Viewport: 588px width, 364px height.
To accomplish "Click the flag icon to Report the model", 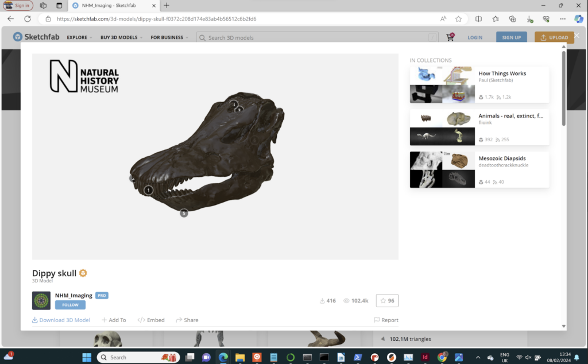I will (377, 320).
